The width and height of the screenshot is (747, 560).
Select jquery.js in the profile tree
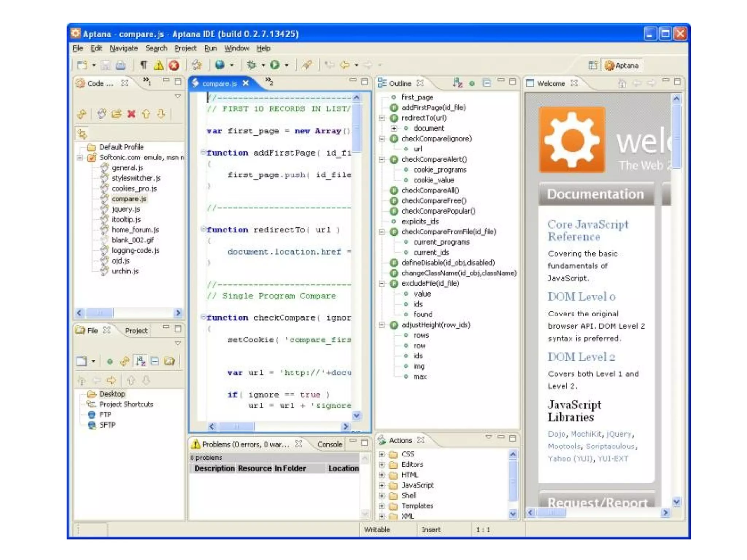click(x=125, y=209)
